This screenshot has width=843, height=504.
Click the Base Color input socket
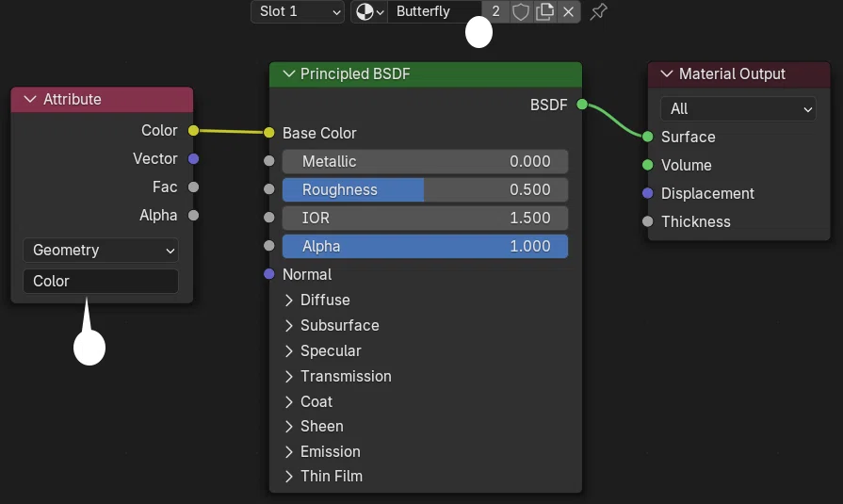(x=269, y=132)
